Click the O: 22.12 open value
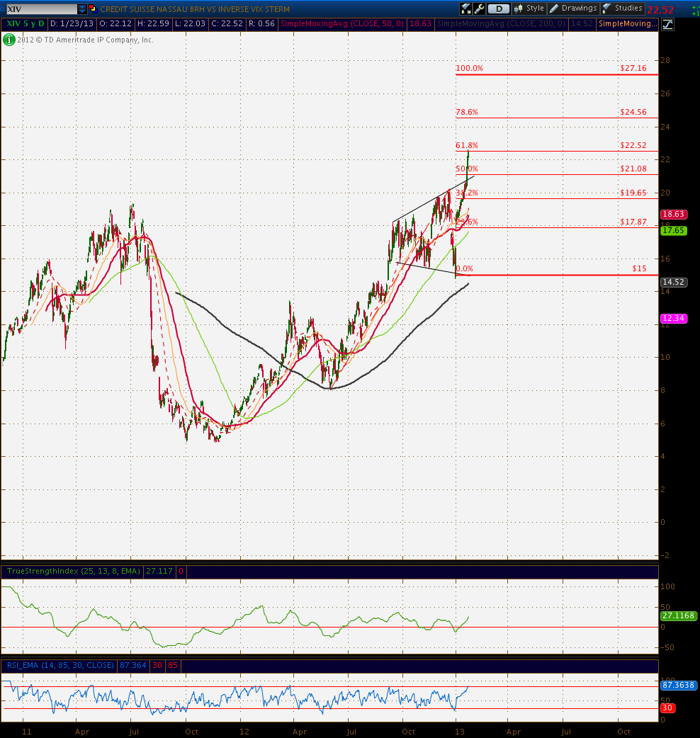Screen dimensions: 700x738 tap(115, 23)
